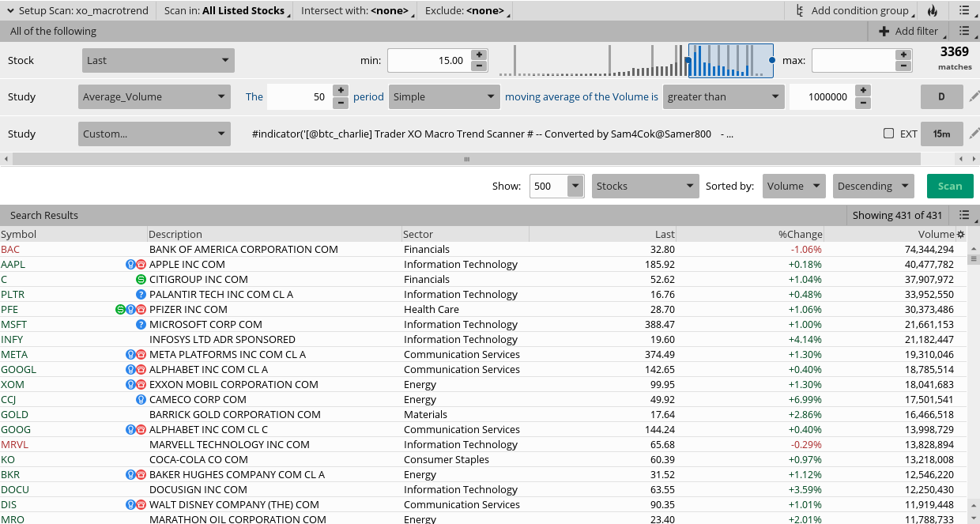Click the Custom study indicator script text
The height and width of the screenshot is (524, 980).
tap(492, 134)
